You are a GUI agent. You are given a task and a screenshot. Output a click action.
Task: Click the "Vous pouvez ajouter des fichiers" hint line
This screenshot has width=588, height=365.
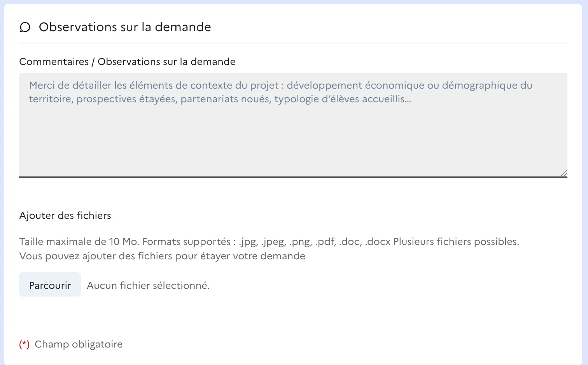[162, 256]
